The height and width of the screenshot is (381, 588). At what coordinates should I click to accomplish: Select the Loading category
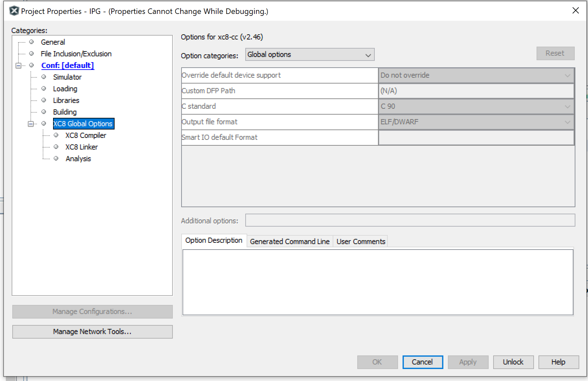point(65,89)
